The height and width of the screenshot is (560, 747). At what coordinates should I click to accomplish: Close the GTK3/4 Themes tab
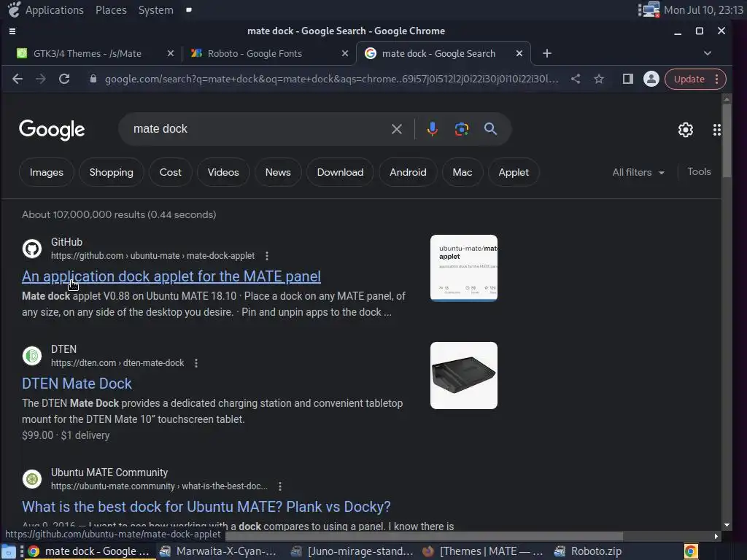pos(170,53)
